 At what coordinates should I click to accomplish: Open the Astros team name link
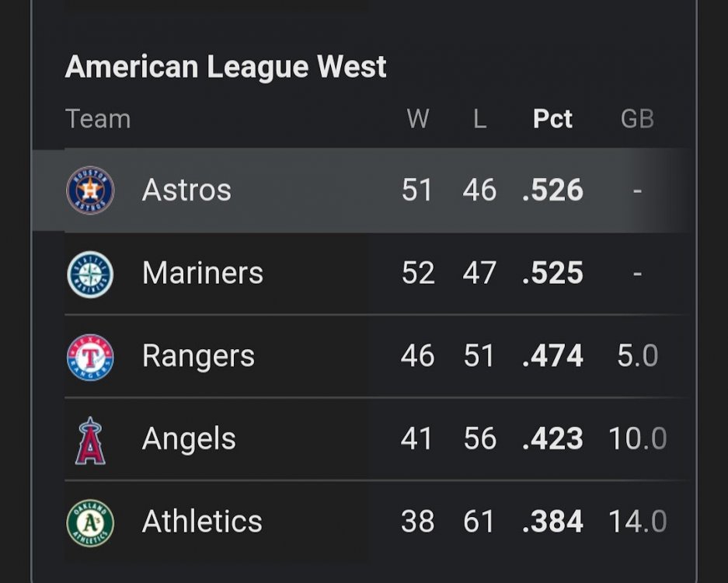[186, 190]
